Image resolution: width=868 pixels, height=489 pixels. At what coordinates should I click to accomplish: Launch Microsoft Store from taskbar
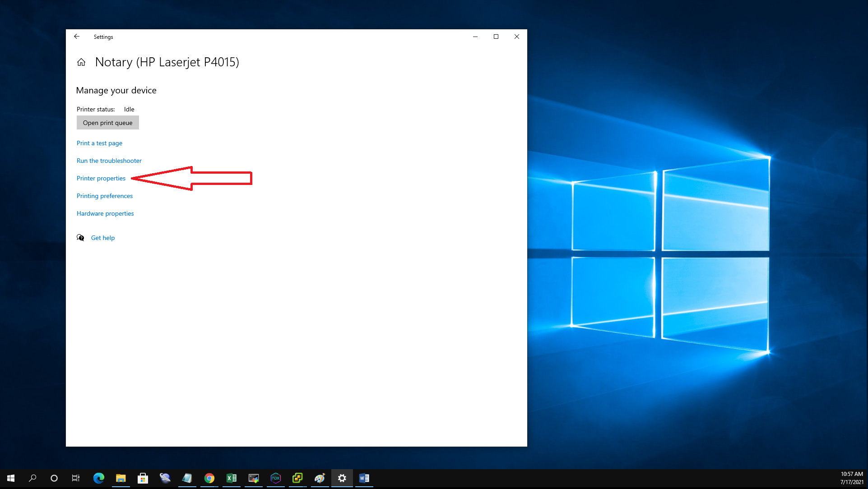tap(143, 478)
